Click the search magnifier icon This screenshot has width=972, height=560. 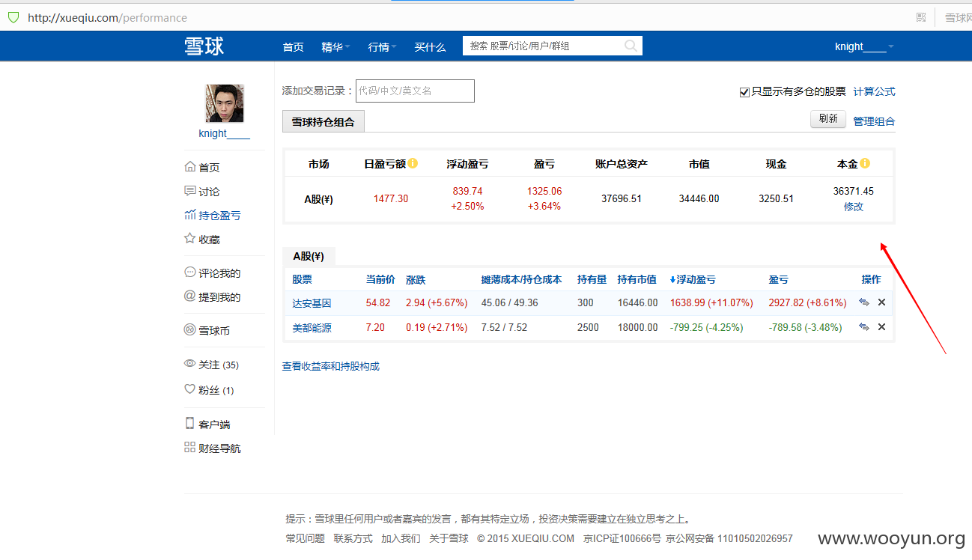click(x=631, y=46)
